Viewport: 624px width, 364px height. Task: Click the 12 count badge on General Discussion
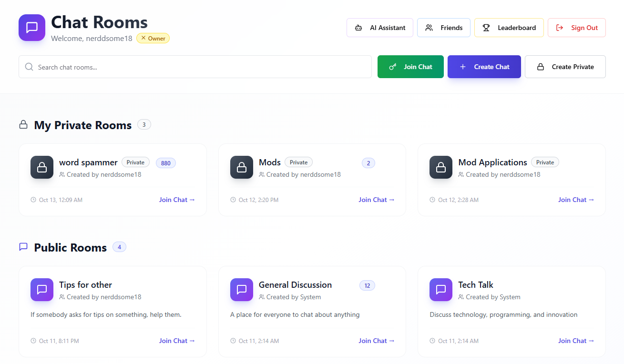367,285
